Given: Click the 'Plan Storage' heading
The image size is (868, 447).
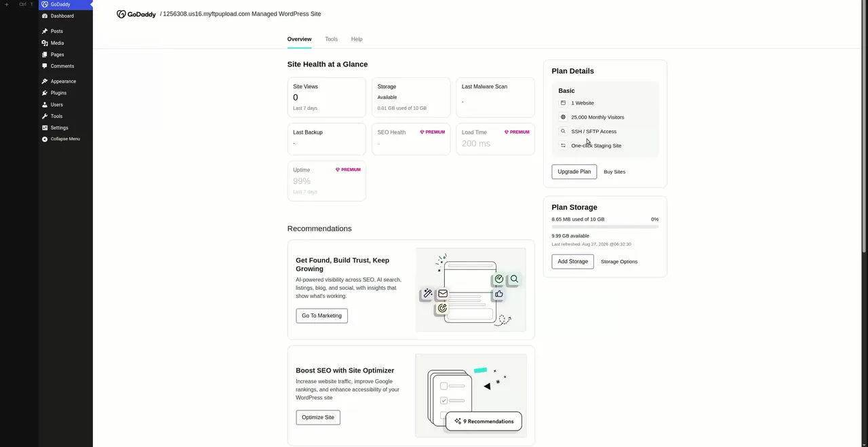Looking at the screenshot, I should click(574, 208).
